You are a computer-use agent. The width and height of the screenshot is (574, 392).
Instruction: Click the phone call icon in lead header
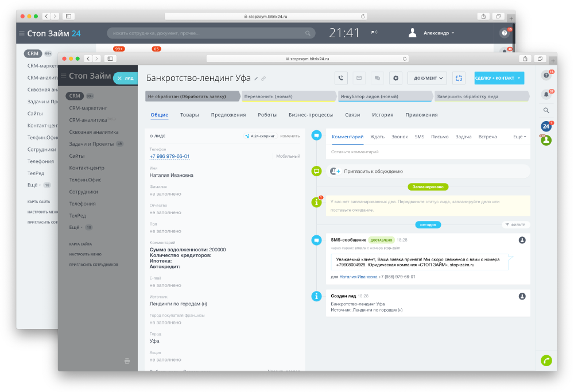coord(341,78)
